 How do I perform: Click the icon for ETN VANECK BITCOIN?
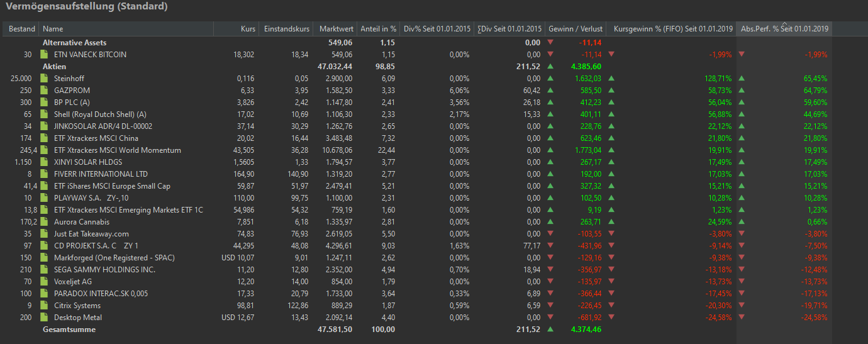coord(44,55)
